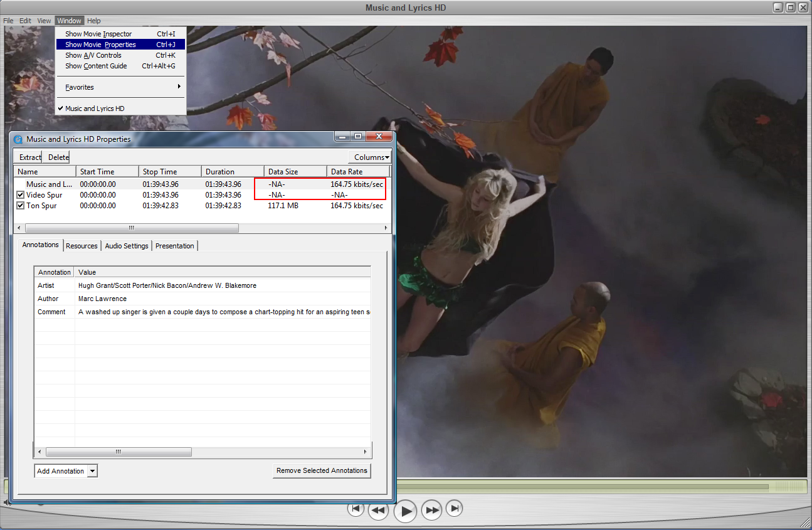Choose Show Movie Inspector
The width and height of the screenshot is (812, 530).
[x=120, y=34]
